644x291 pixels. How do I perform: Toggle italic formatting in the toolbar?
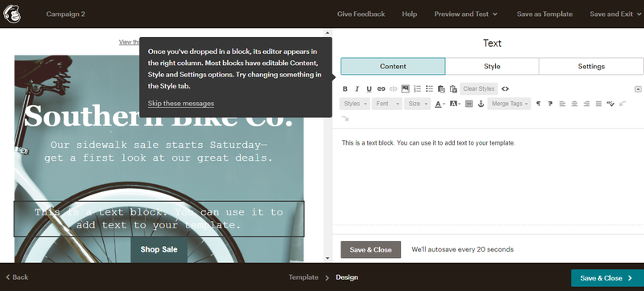click(x=357, y=89)
